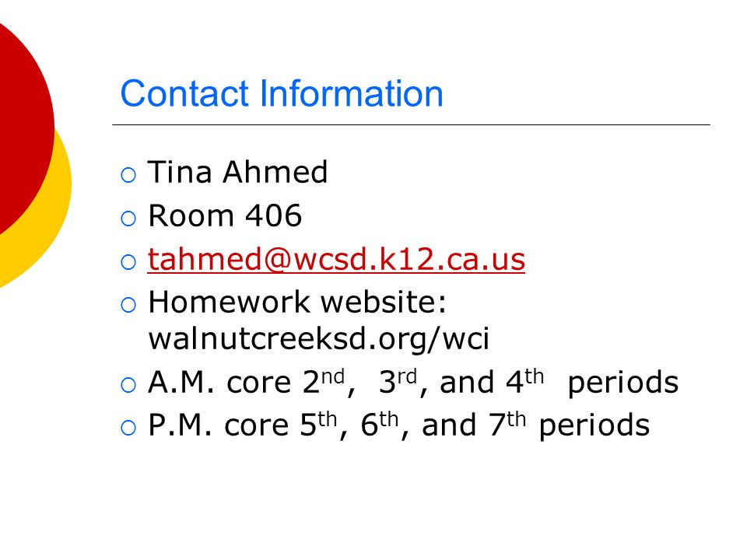
Task: Click the 4th periods text
Action: (592, 381)
